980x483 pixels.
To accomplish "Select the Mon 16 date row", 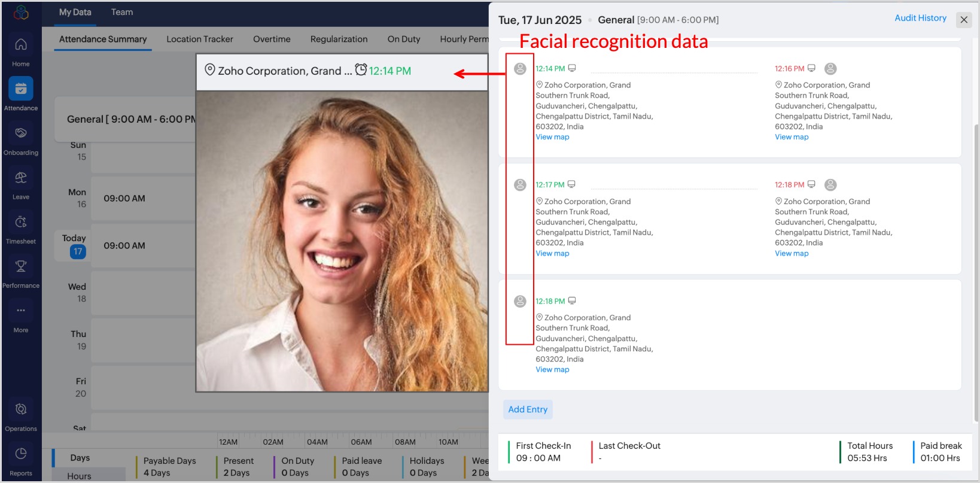I will pos(77,198).
